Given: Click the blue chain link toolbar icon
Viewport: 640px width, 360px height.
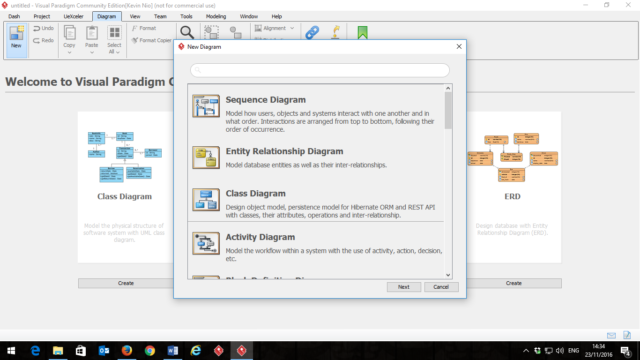Looking at the screenshot, I should pyautogui.click(x=312, y=32).
